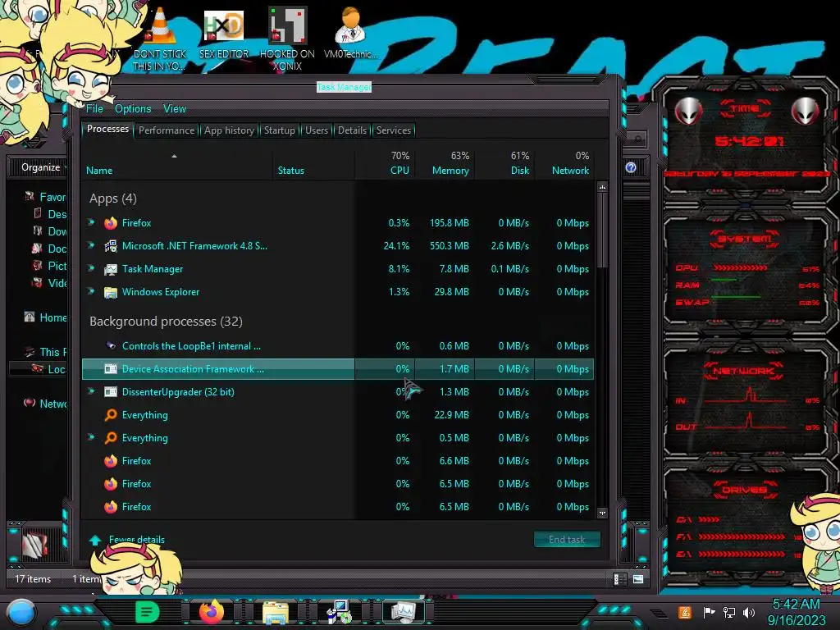Click the Explorer help question mark icon

(631, 167)
